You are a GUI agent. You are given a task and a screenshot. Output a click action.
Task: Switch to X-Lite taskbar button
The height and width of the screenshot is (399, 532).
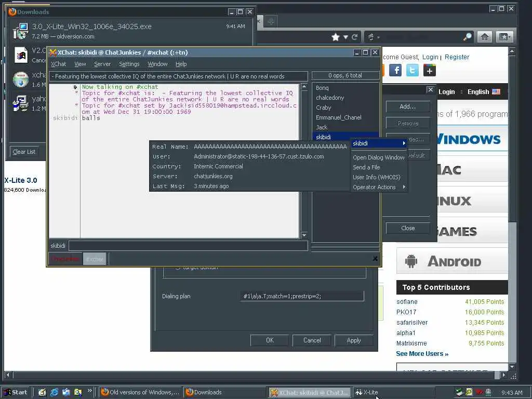[x=394, y=392]
